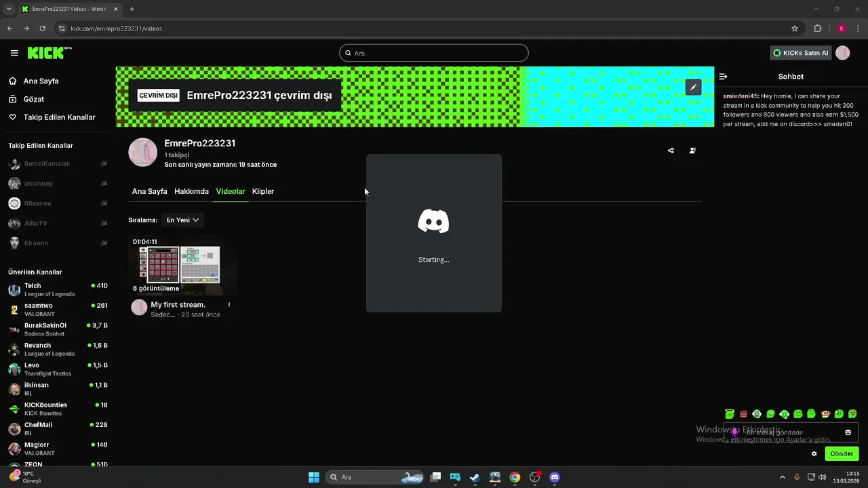This screenshot has width=868, height=488.
Task: Open followed channel atcanbey
Action: pyautogui.click(x=58, y=184)
